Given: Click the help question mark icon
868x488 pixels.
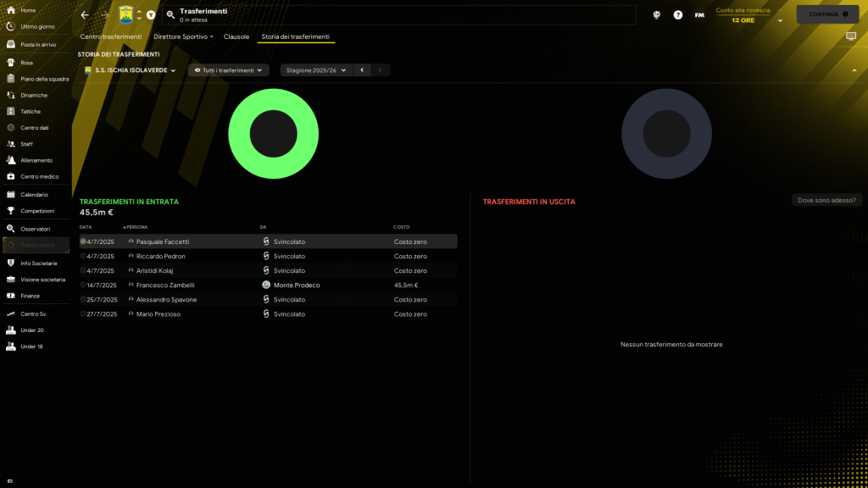Looking at the screenshot, I should click(x=678, y=15).
